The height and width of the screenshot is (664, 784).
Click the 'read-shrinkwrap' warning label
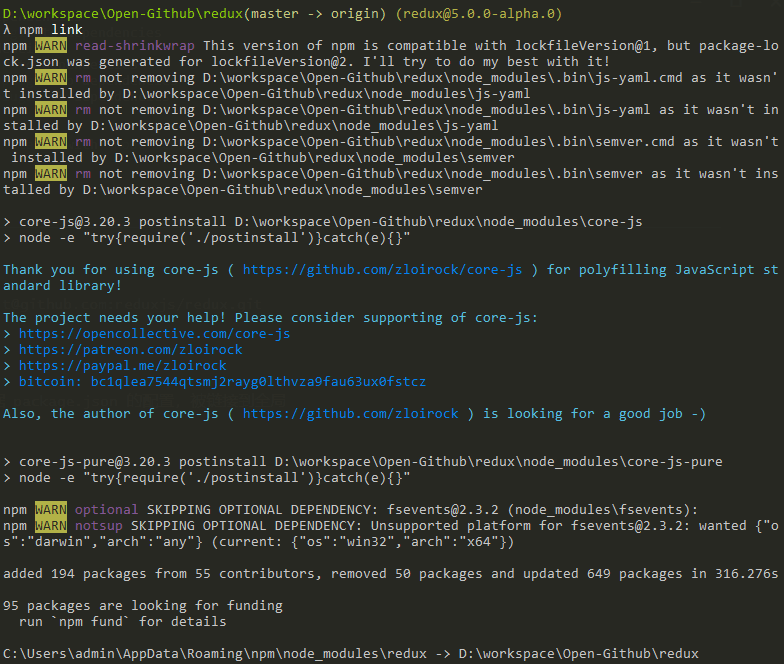pyautogui.click(x=134, y=46)
